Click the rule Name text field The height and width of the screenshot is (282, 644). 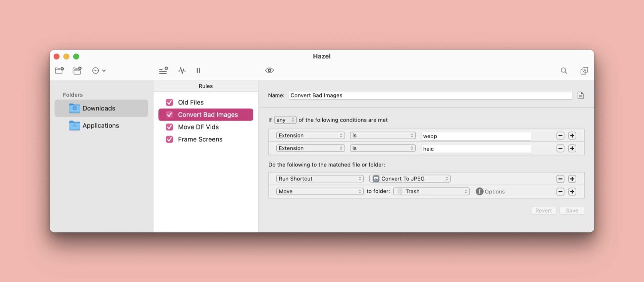pyautogui.click(x=430, y=95)
